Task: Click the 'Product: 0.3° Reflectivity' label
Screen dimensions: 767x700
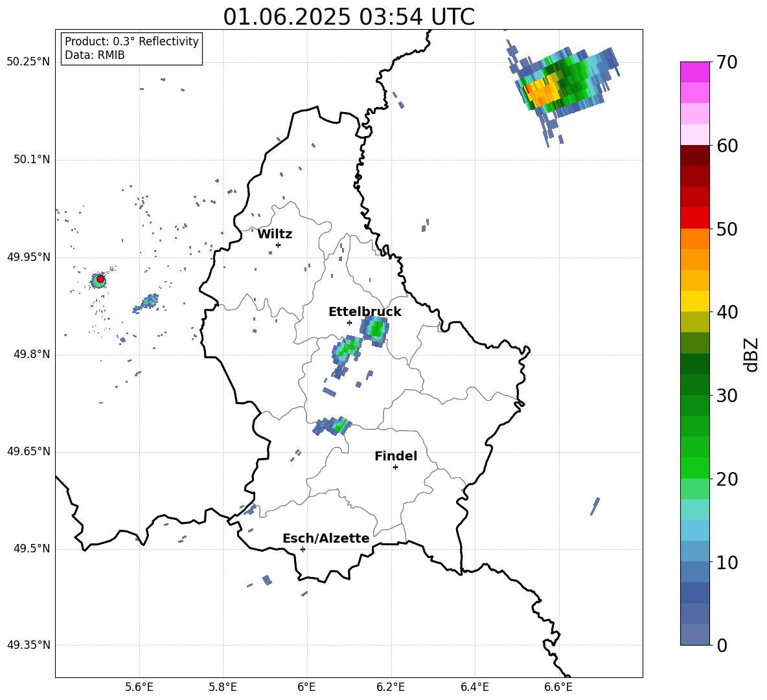Action: tap(132, 41)
